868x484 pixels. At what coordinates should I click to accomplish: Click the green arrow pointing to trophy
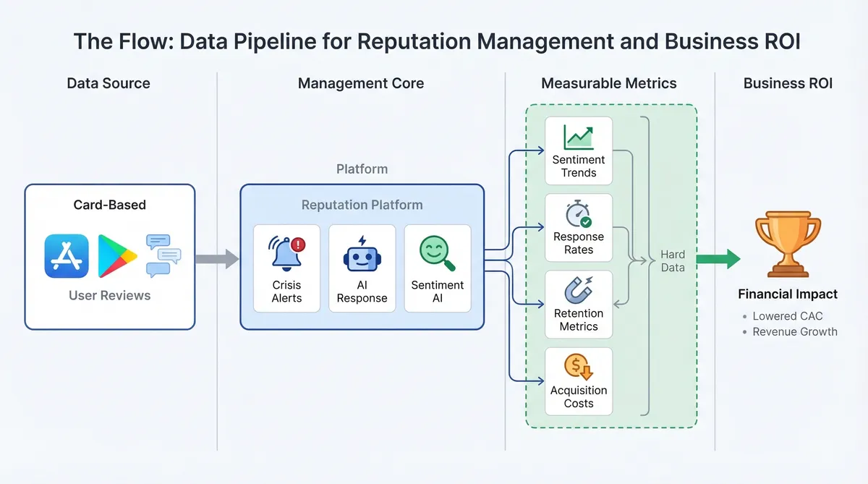[x=718, y=258]
